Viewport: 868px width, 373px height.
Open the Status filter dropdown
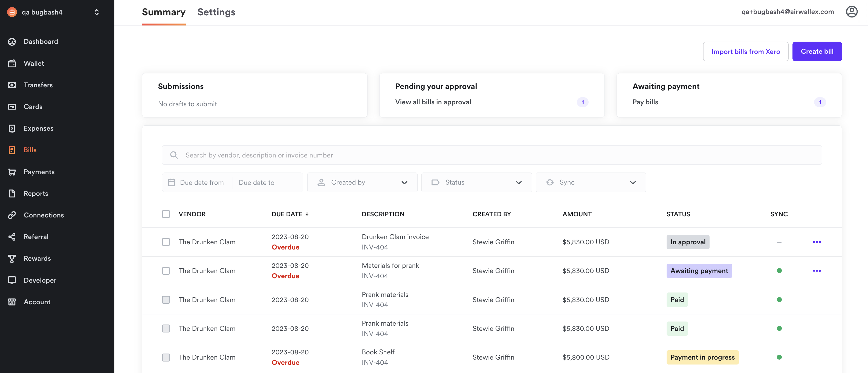tap(476, 182)
